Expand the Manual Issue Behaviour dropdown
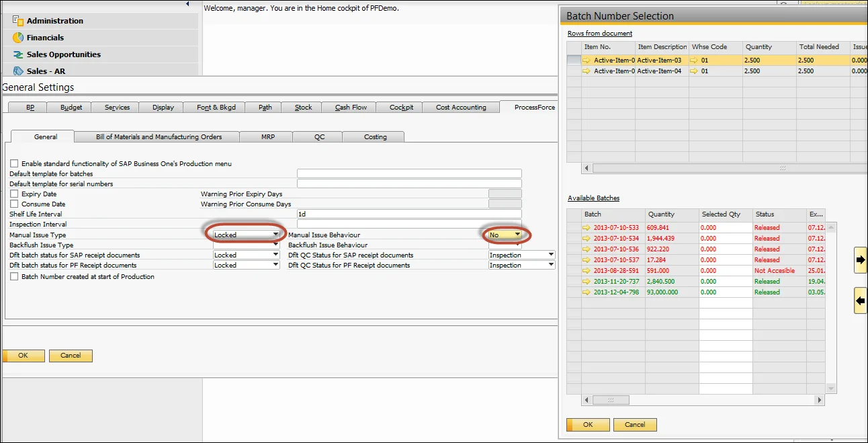The image size is (868, 443). click(x=517, y=235)
